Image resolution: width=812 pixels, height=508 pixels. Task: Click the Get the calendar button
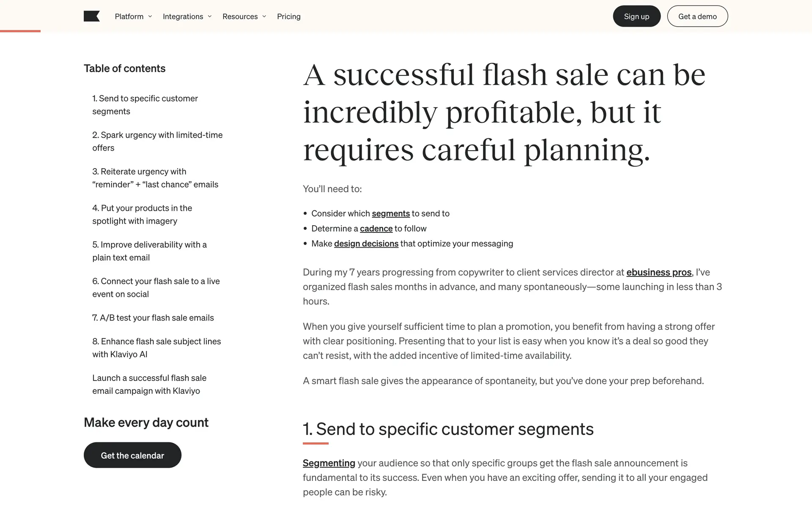coord(132,455)
